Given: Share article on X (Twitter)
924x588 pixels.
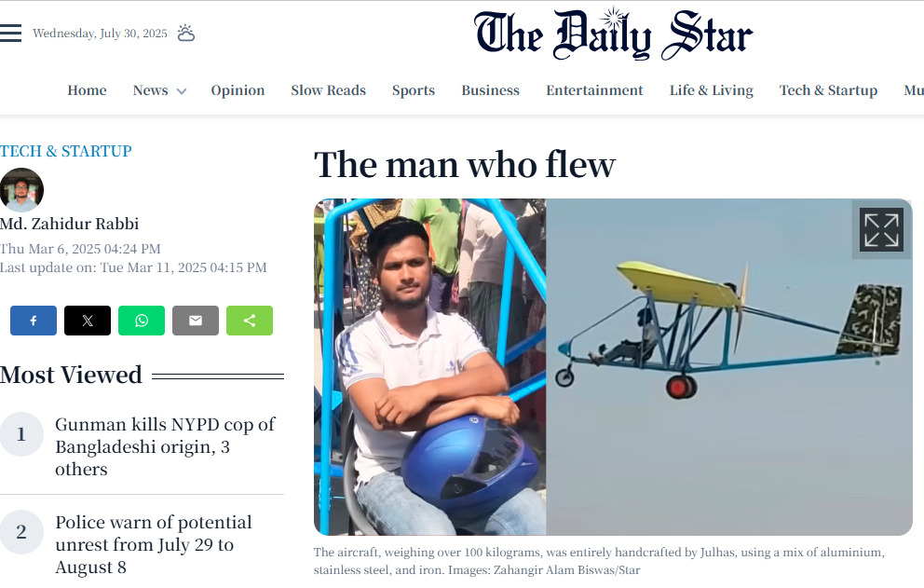Looking at the screenshot, I should coord(88,321).
